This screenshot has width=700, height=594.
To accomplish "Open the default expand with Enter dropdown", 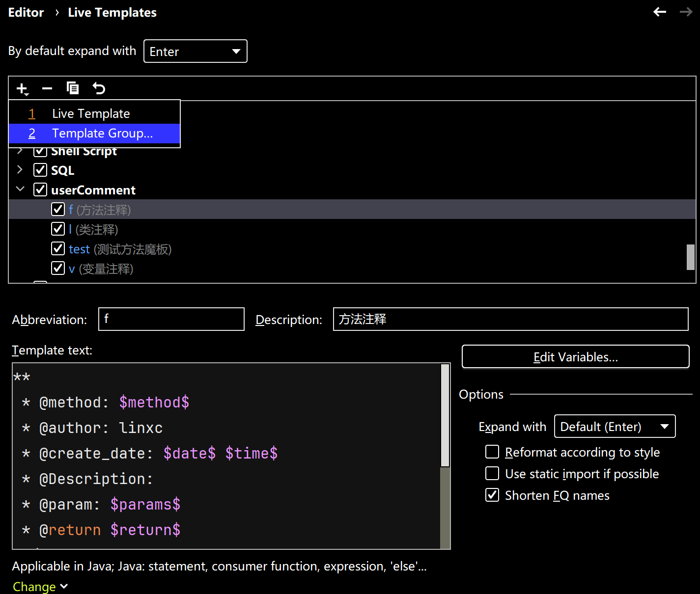I will click(196, 51).
